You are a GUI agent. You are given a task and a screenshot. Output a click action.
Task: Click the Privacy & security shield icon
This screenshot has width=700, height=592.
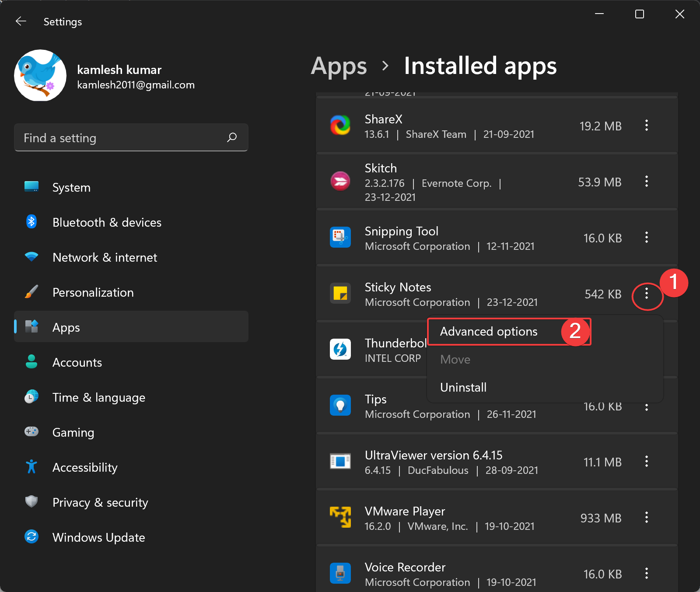31,501
